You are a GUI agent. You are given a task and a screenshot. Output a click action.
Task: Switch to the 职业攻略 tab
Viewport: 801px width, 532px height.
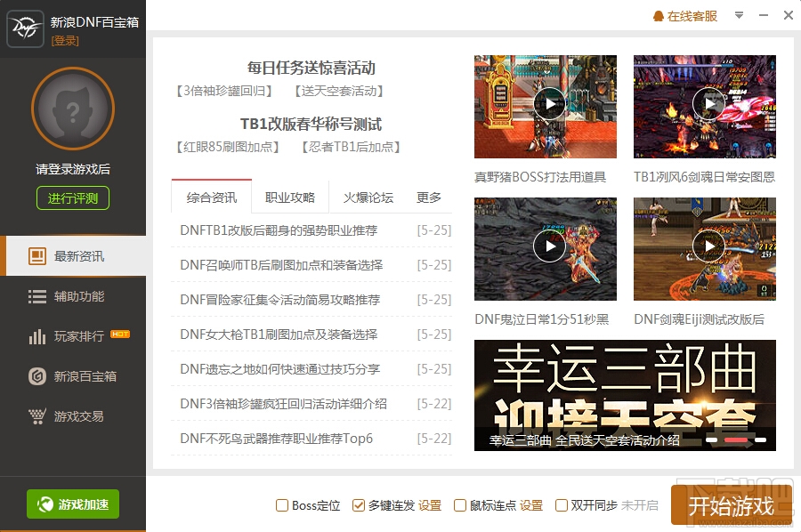290,197
